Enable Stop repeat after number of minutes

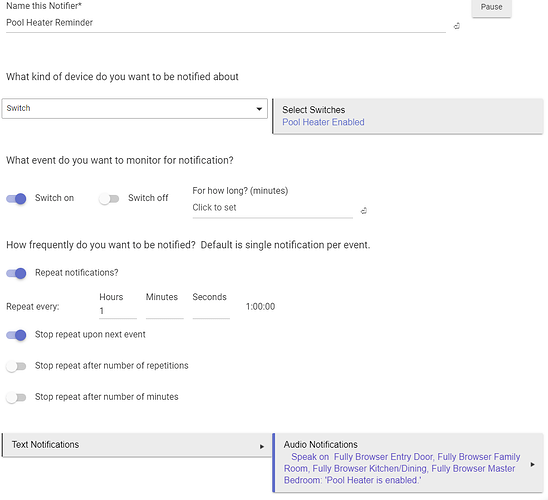(x=16, y=397)
